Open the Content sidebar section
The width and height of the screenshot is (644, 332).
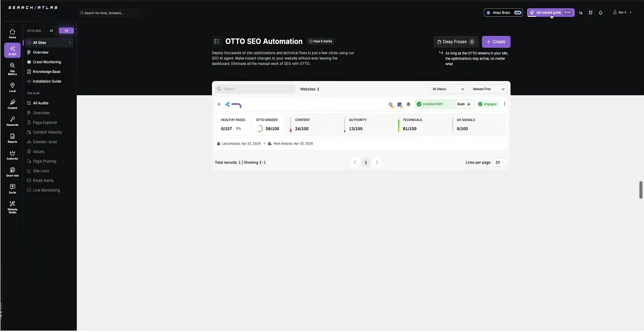(x=12, y=104)
